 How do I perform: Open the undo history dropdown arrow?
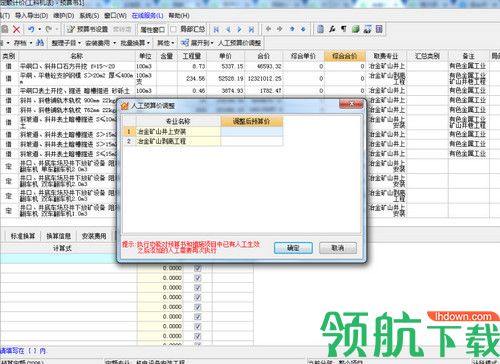[x=40, y=29]
